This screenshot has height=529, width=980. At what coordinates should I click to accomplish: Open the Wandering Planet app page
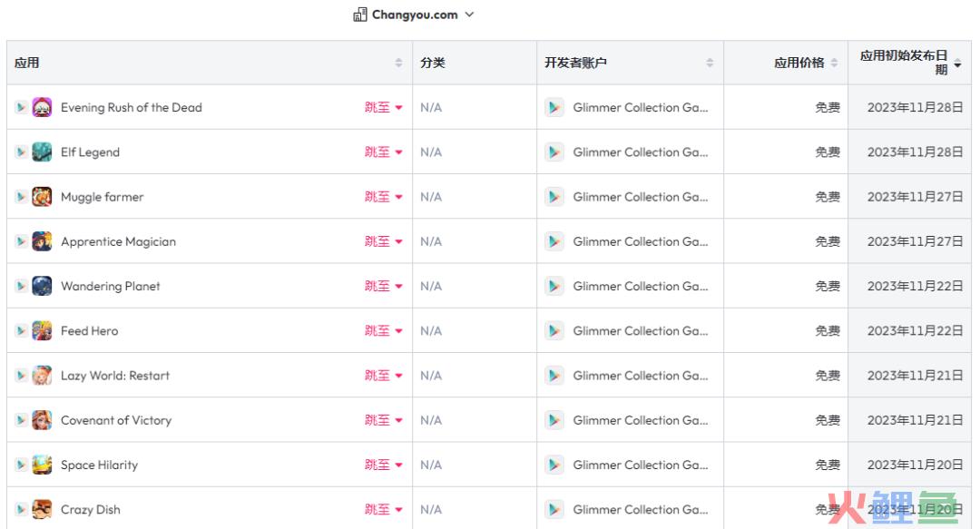click(110, 286)
